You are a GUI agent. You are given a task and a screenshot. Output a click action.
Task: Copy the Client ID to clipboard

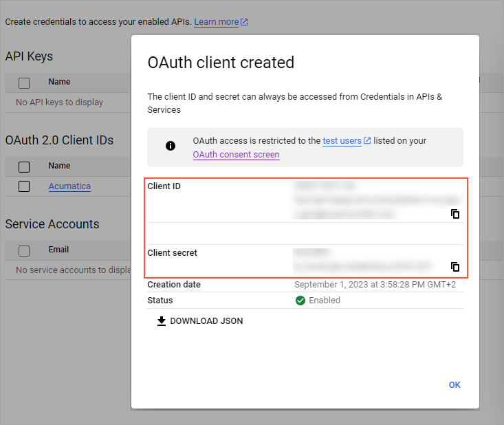454,214
